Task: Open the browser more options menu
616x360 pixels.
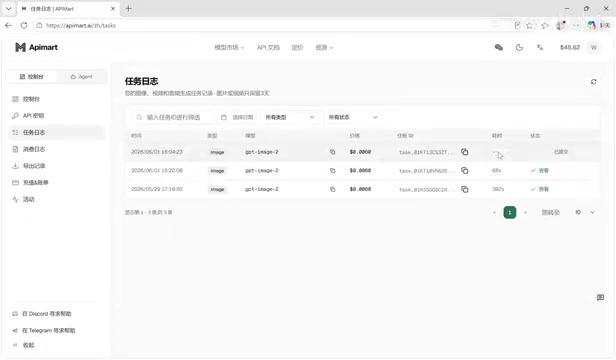Action: 576,26
